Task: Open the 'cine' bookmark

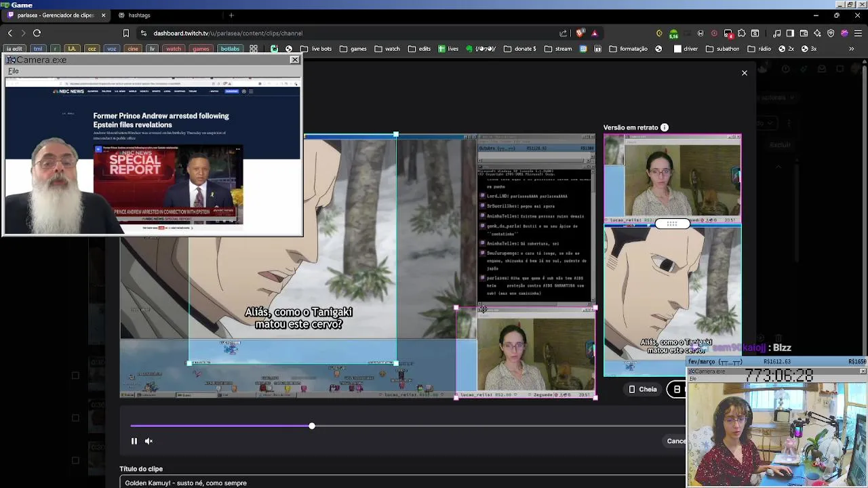Action: (133, 49)
